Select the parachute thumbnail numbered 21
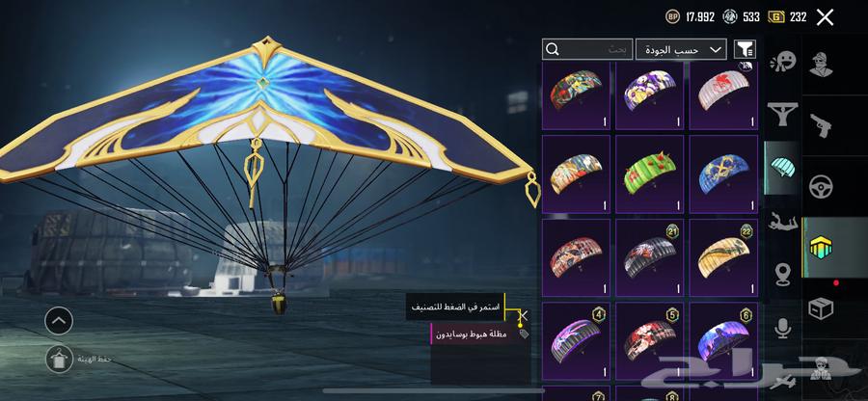Screen dimensions: 868x401 (x=649, y=258)
